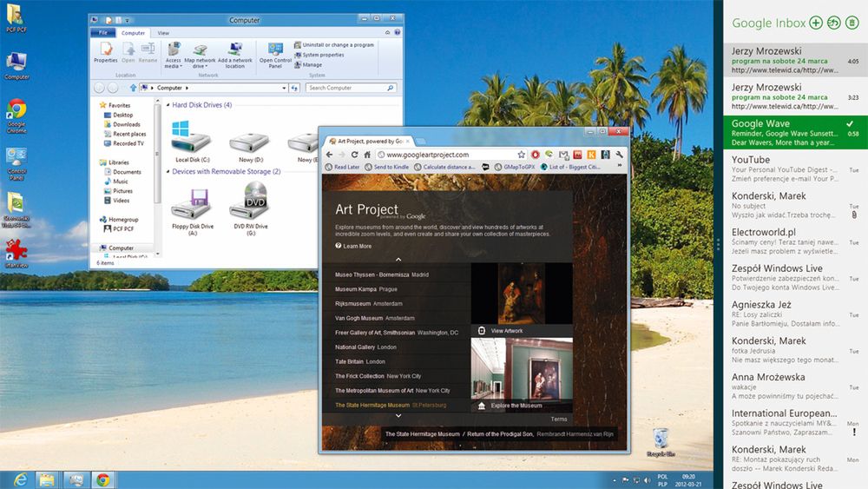Select Van Gogh Museum in the list
The height and width of the screenshot is (489, 868).
pos(375,318)
